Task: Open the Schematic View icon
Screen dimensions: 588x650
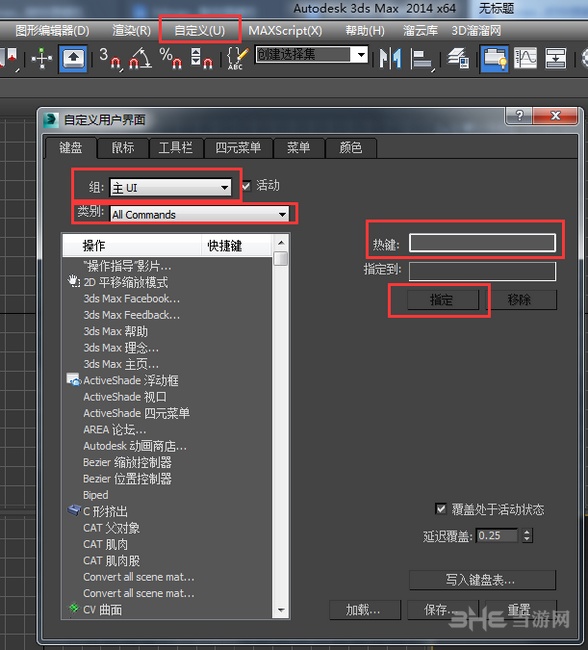Action: 556,58
